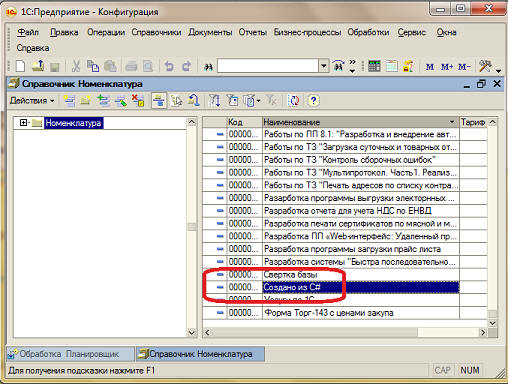Click the M- memory subtract button
The height and width of the screenshot is (384, 508).
464,67
